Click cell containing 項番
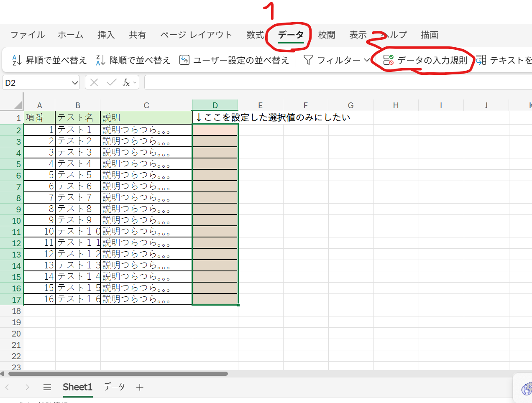 click(40, 118)
